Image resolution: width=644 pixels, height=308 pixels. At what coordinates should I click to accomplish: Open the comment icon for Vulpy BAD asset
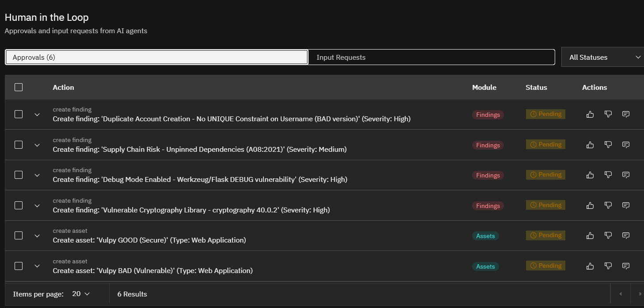(x=626, y=266)
